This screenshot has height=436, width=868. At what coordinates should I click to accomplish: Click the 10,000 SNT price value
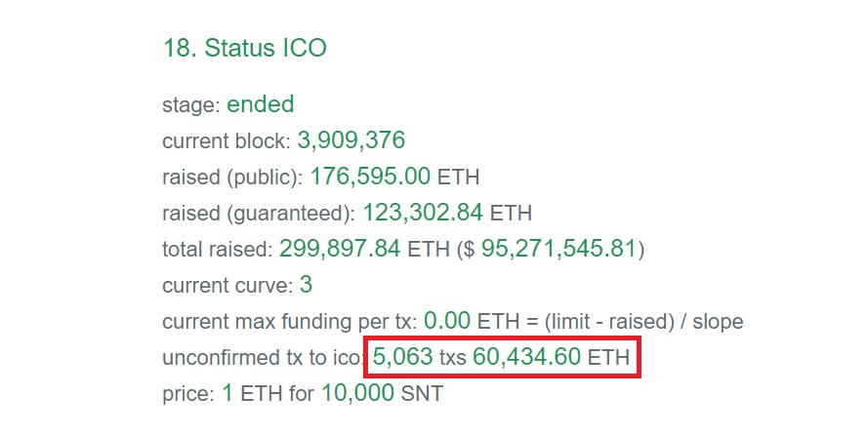382,393
